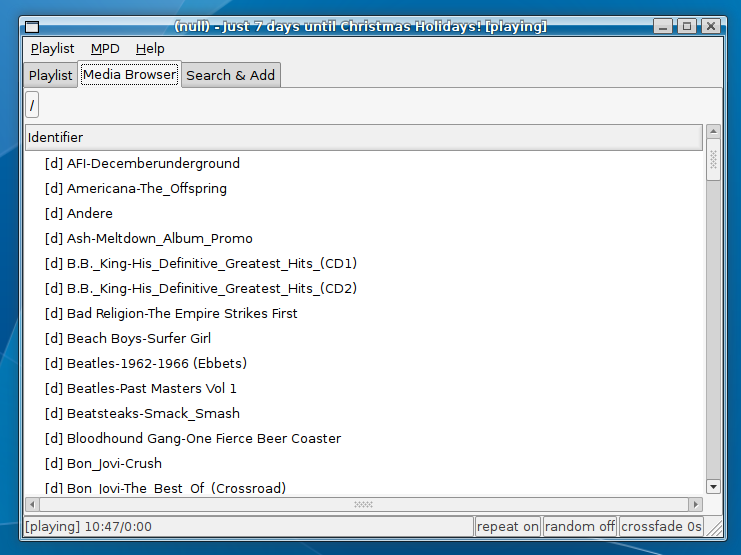
Task: Click the vertical scrollbar up arrow
Action: click(713, 131)
